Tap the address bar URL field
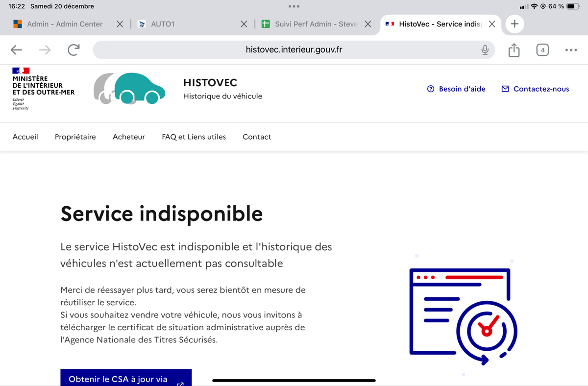Screen dimensions: 588x386 (293, 50)
